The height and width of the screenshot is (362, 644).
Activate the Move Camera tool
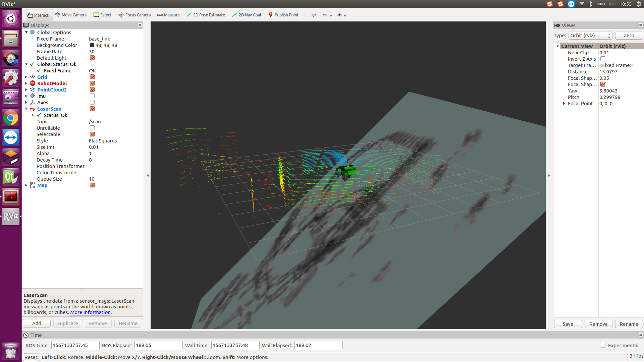pos(70,15)
